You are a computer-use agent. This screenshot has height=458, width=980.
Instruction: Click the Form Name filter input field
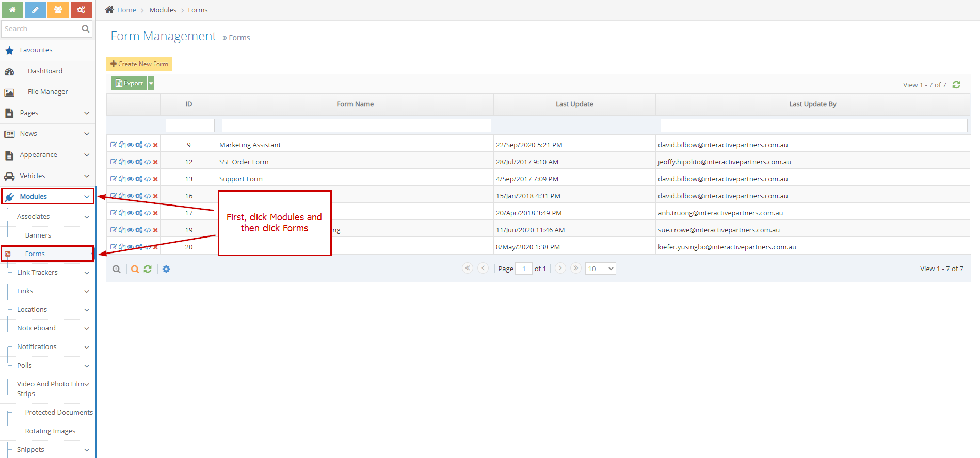(x=356, y=125)
